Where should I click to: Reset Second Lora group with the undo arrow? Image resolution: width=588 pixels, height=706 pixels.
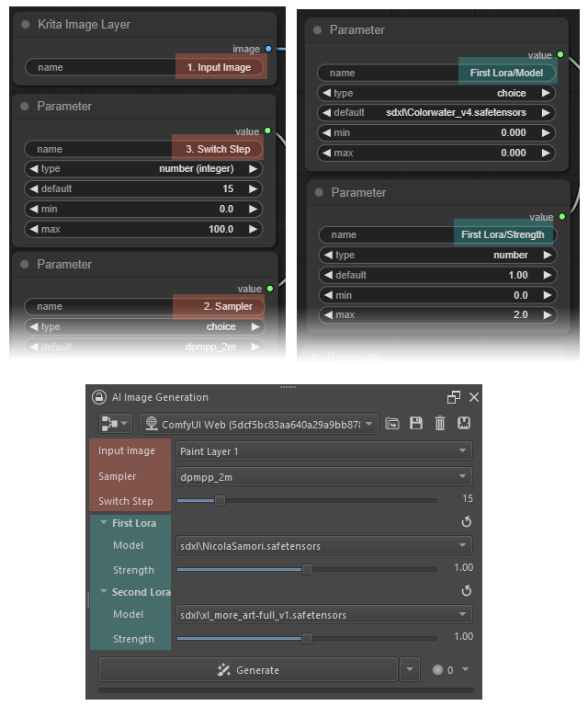coord(467,591)
